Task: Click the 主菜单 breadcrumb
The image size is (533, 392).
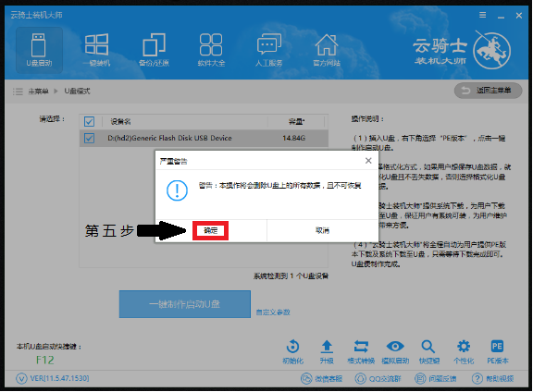Action: pos(38,91)
